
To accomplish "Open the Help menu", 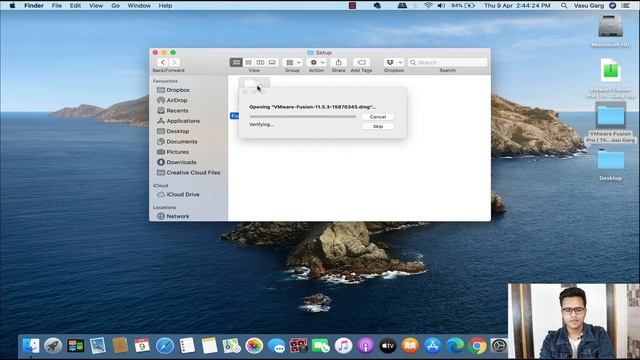I will tap(165, 5).
